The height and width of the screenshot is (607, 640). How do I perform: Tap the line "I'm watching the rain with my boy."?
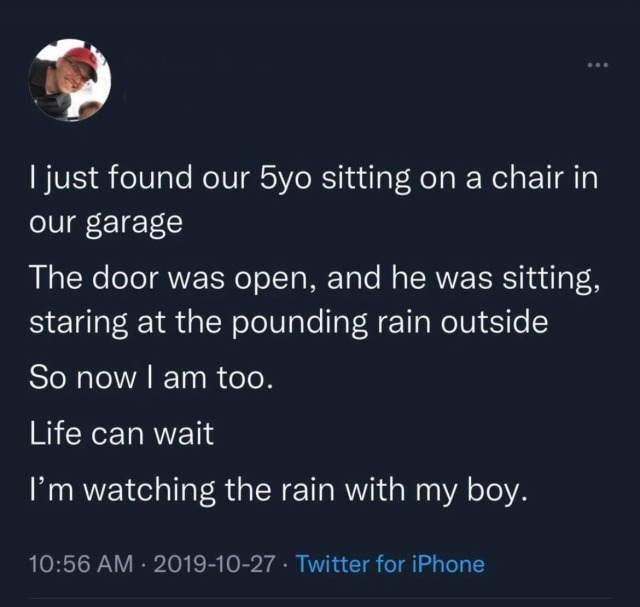278,490
